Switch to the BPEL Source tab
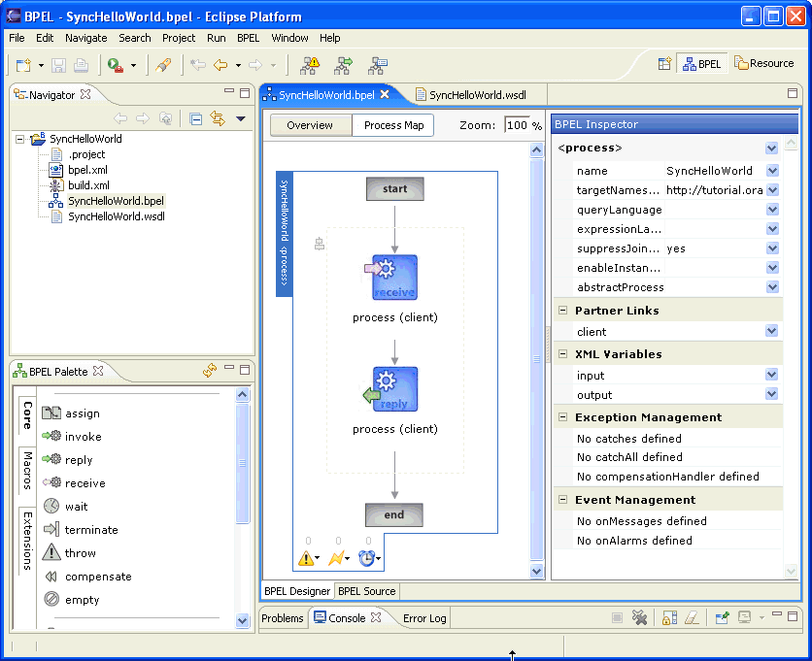This screenshot has width=812, height=661. 366,591
